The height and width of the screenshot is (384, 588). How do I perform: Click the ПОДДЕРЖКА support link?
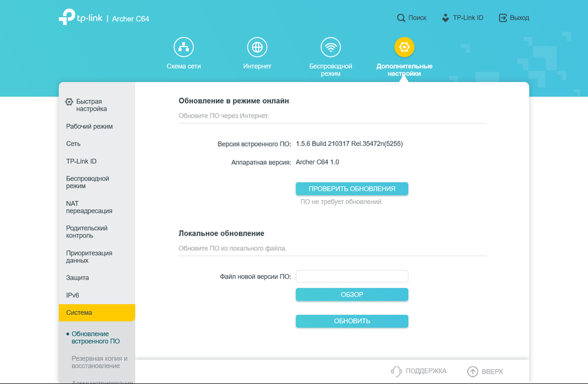pyautogui.click(x=426, y=371)
